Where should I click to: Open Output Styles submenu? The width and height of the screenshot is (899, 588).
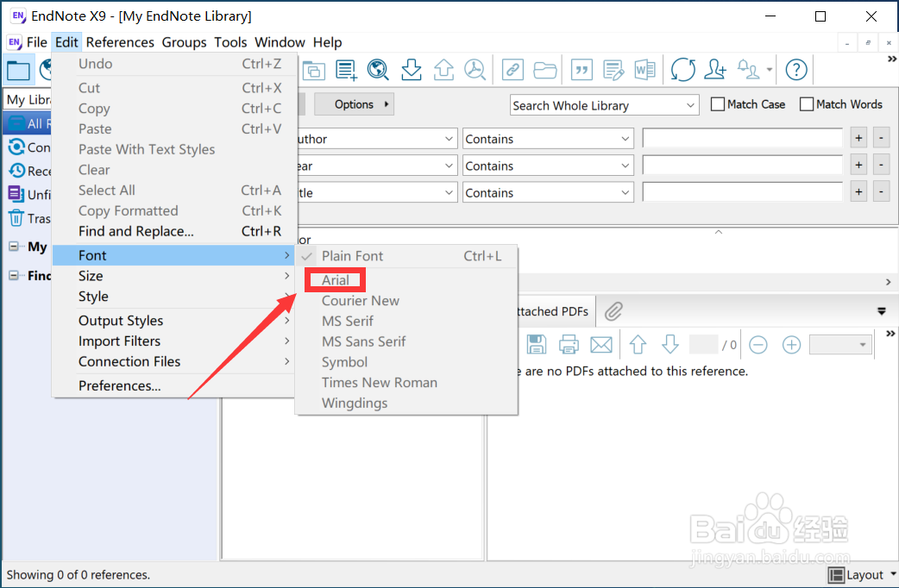point(174,321)
